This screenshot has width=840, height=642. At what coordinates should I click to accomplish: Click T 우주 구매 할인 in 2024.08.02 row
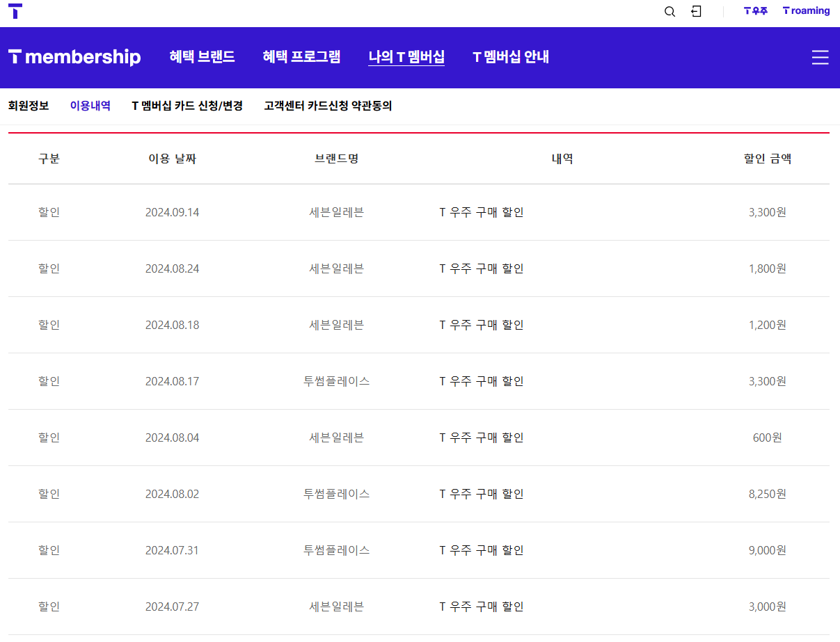[x=482, y=494]
